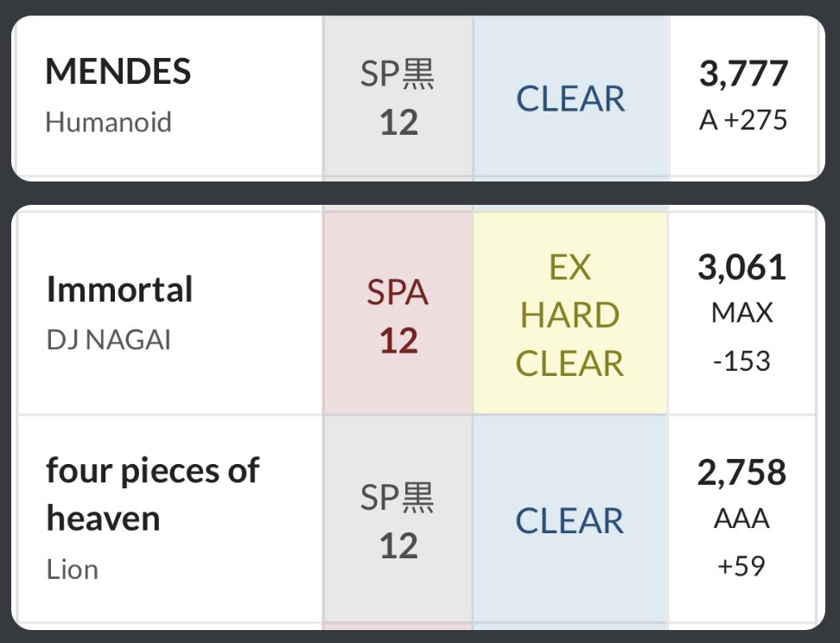Select the 2,758 score value

click(743, 473)
